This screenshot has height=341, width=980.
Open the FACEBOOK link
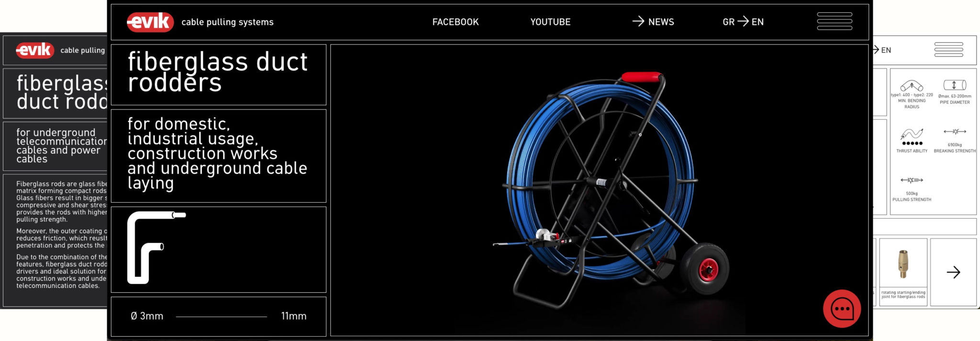click(x=456, y=22)
